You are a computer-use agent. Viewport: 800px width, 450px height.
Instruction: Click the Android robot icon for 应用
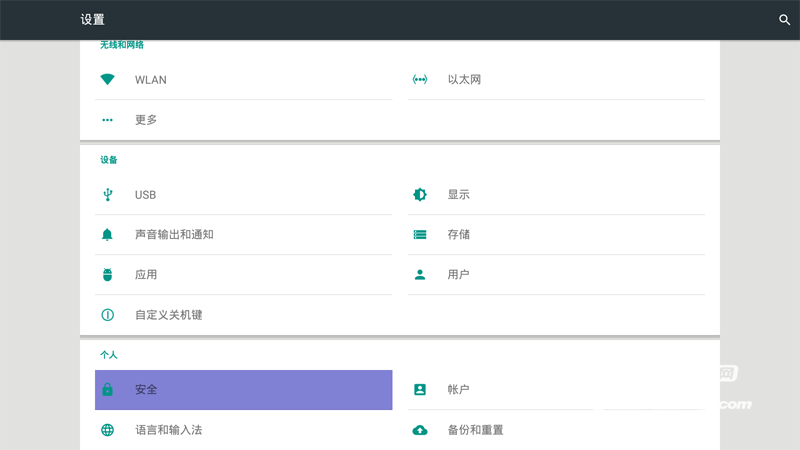click(107, 274)
